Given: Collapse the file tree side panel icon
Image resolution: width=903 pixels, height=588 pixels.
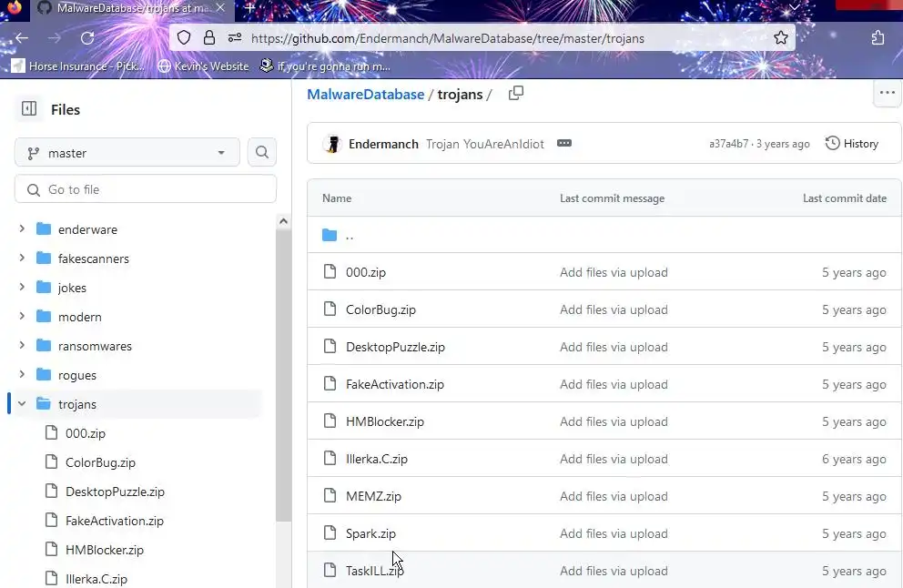Looking at the screenshot, I should (x=29, y=109).
